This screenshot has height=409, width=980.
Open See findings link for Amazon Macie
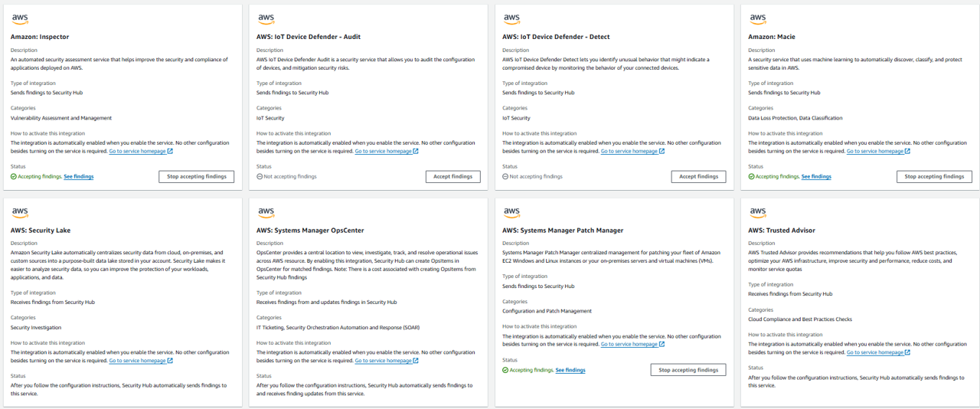816,177
